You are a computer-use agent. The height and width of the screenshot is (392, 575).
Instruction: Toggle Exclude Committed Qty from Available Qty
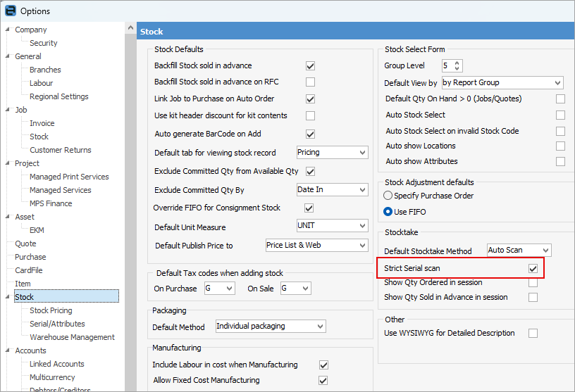click(x=310, y=172)
